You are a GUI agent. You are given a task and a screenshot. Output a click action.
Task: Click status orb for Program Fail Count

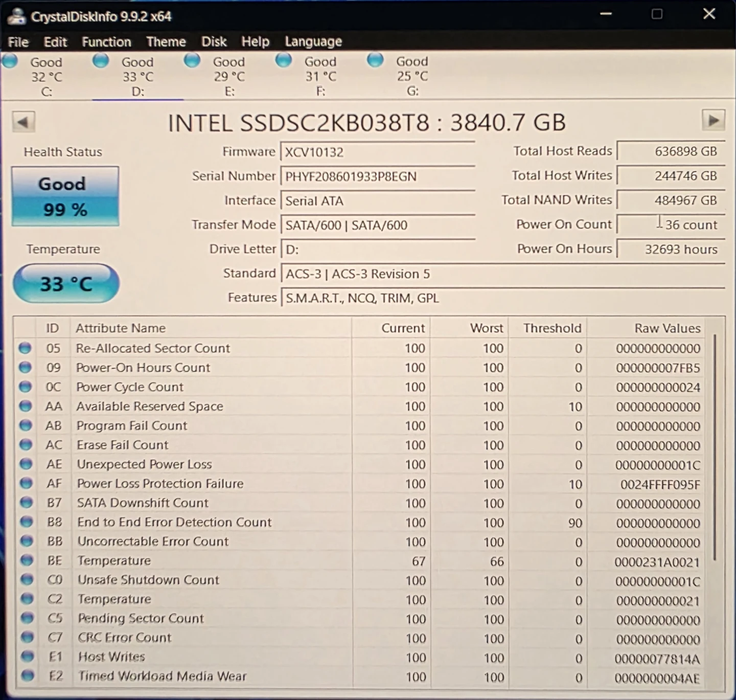coord(26,425)
